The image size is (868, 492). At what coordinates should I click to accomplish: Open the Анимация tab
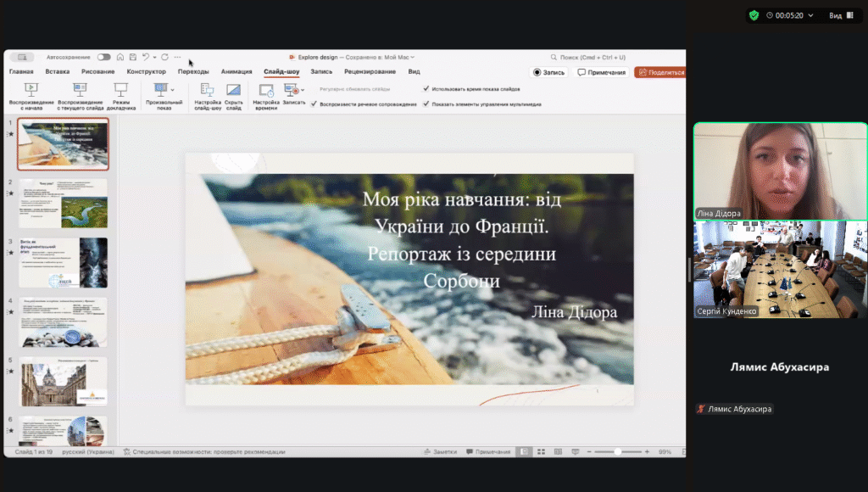[x=236, y=71]
